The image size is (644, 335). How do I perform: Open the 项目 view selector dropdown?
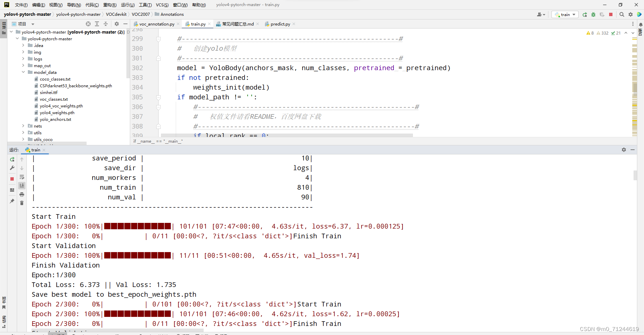pyautogui.click(x=23, y=24)
